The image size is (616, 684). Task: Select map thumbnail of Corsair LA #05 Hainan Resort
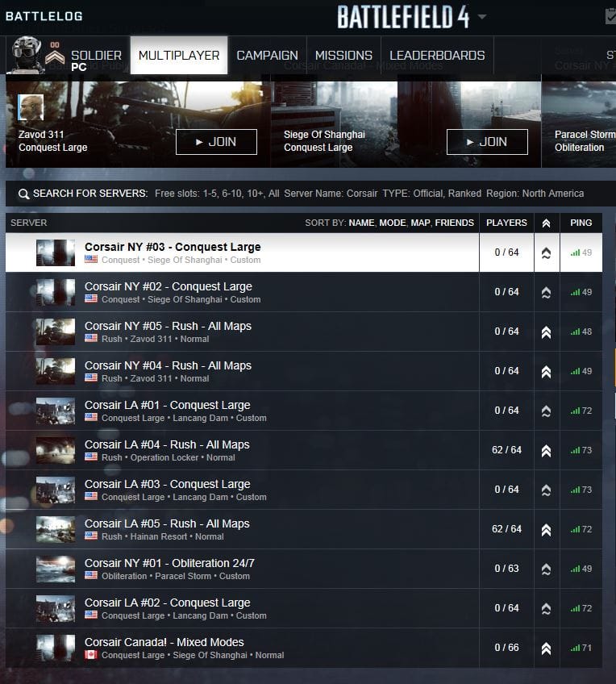click(x=56, y=529)
